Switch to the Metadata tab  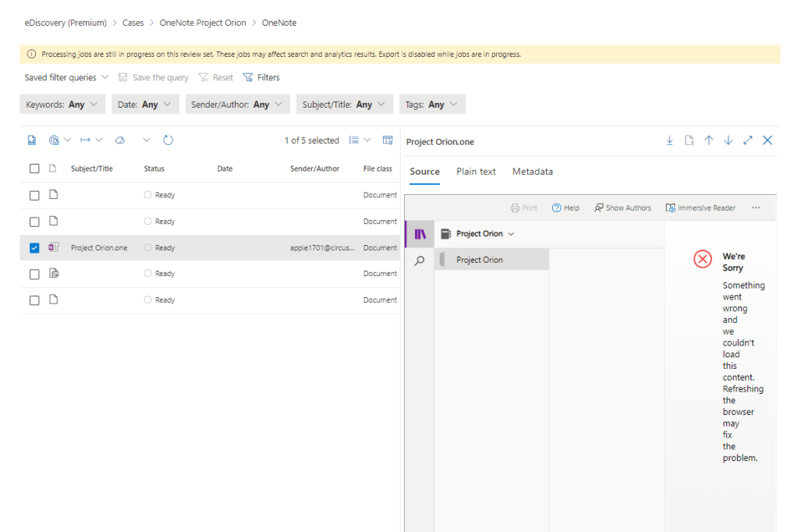533,172
